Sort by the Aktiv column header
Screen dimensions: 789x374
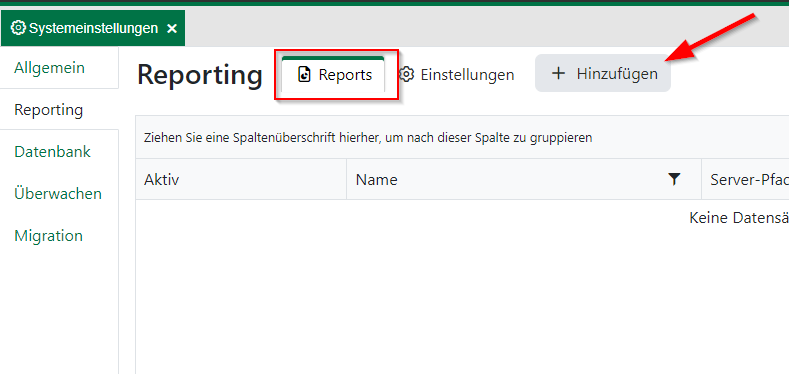[241, 179]
